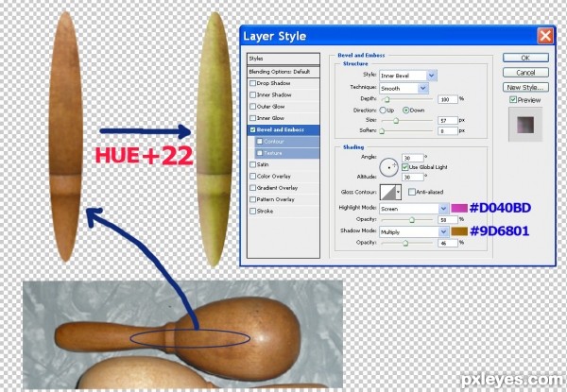Click the brown shadow color swatch
This screenshot has width=567, height=392.
coord(459,231)
